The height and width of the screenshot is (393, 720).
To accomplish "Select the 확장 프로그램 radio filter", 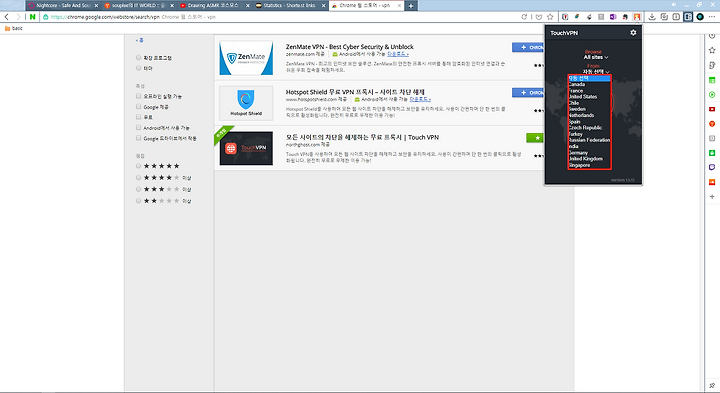I will [x=138, y=57].
